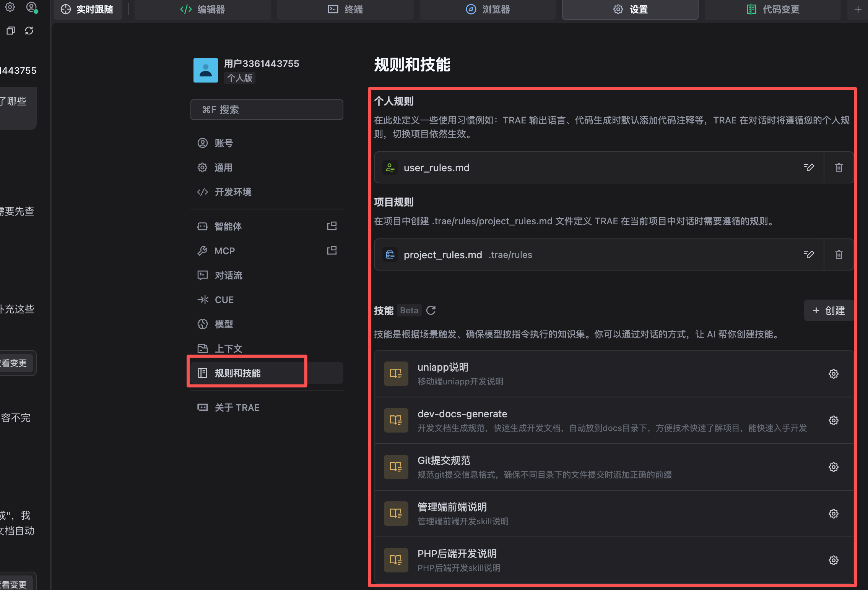Add new tab with plus icon

tap(858, 10)
